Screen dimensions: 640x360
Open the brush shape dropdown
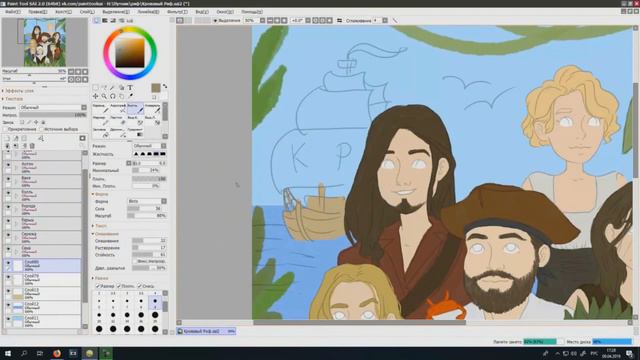(x=147, y=201)
